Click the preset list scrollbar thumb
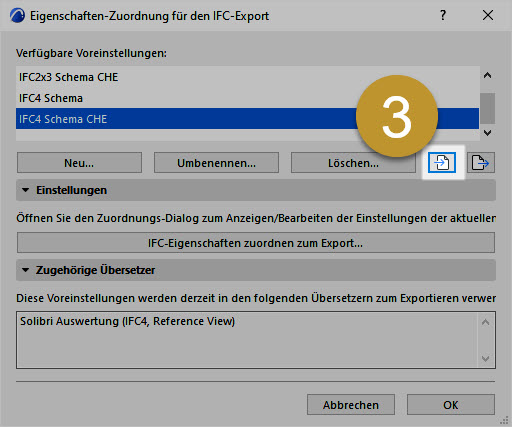This screenshot has height=427, width=512. pyautogui.click(x=487, y=108)
